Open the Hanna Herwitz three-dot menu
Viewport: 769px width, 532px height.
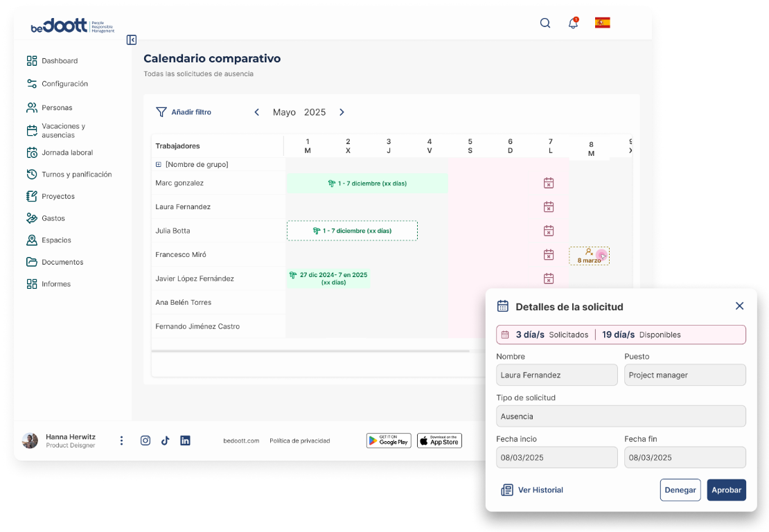click(122, 441)
